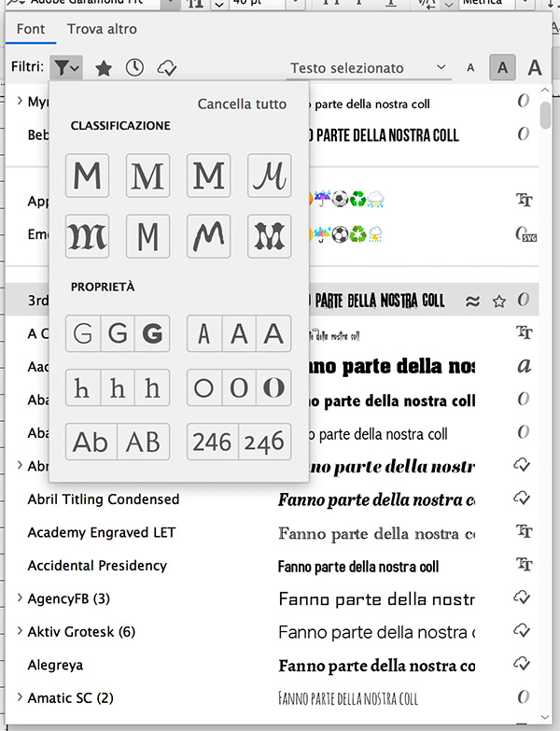Select small sample text size A
Viewport: 560px width, 731px height.
click(x=470, y=68)
